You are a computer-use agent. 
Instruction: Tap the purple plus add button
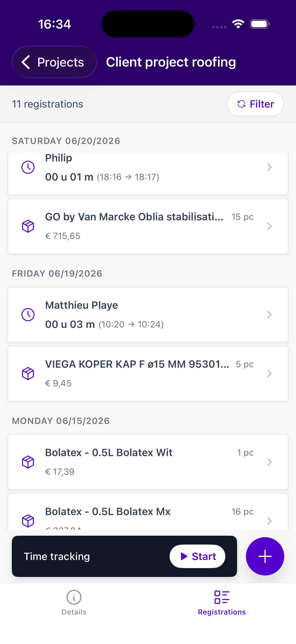point(265,556)
